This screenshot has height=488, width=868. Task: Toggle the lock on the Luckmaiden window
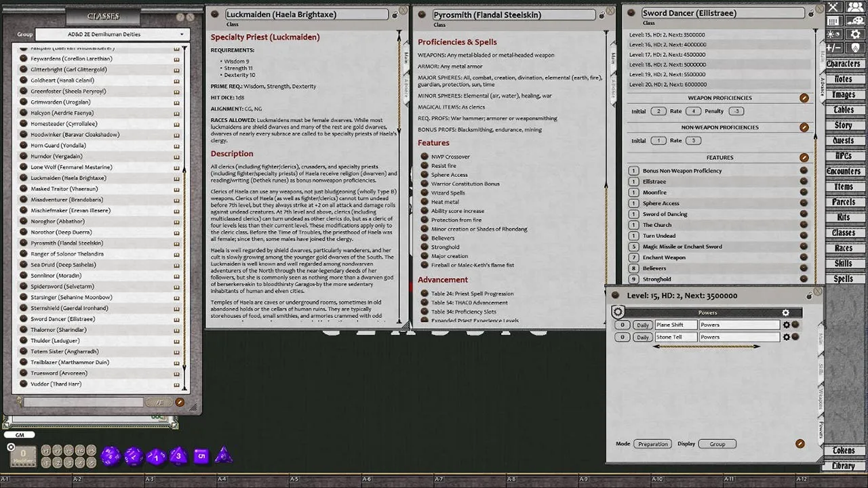[x=395, y=14]
